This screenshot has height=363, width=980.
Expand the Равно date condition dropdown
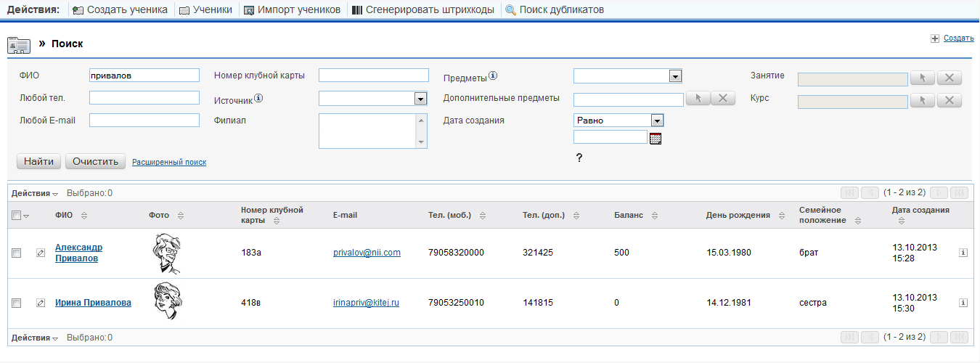click(656, 121)
